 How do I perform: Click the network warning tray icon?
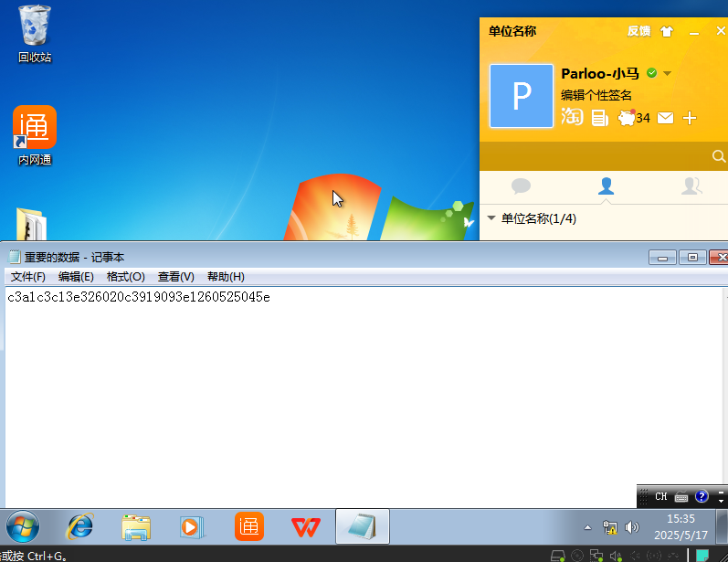point(609,527)
